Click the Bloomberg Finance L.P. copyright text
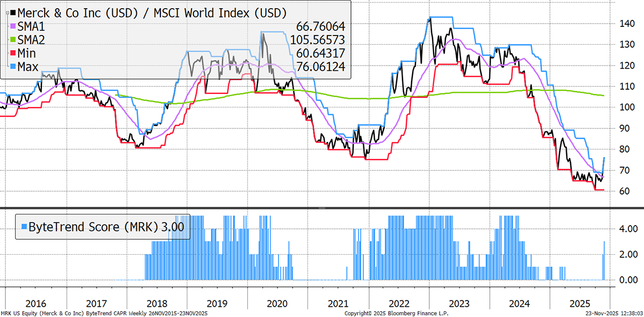This screenshot has height=317, width=644. [x=396, y=313]
